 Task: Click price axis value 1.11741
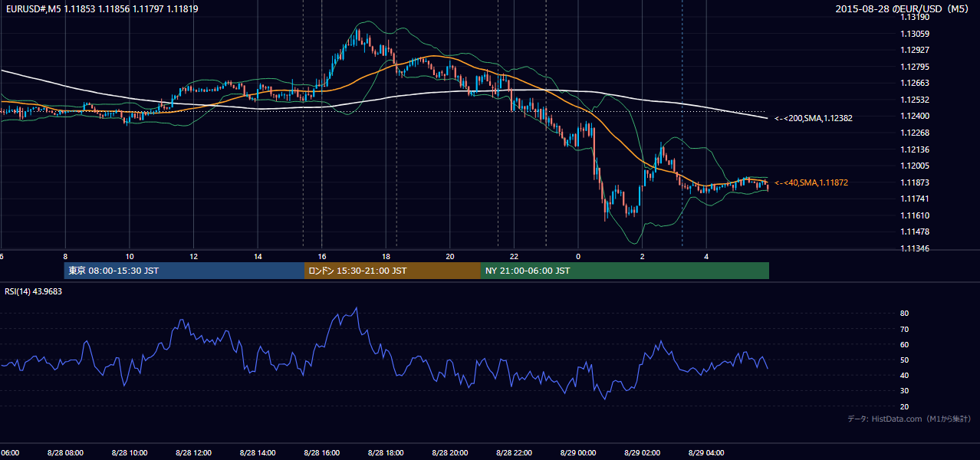[x=916, y=199]
